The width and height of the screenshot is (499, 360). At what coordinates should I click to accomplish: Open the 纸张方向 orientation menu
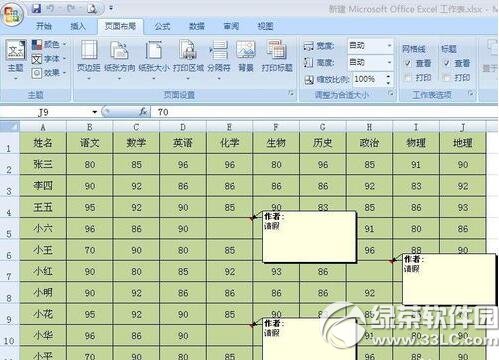[119, 59]
